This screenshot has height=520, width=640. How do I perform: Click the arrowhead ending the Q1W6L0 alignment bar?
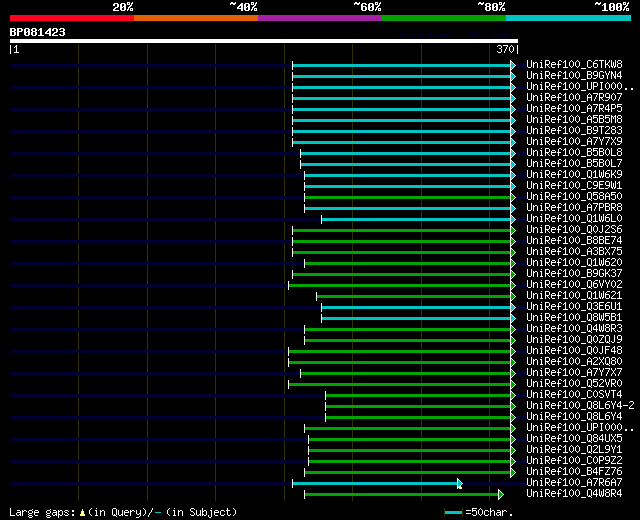tap(513, 220)
